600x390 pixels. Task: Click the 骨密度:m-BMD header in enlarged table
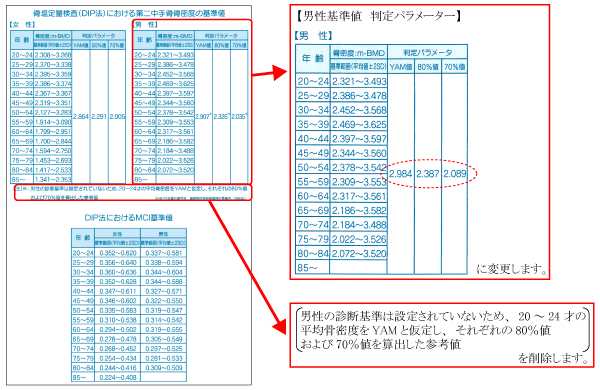[359, 53]
